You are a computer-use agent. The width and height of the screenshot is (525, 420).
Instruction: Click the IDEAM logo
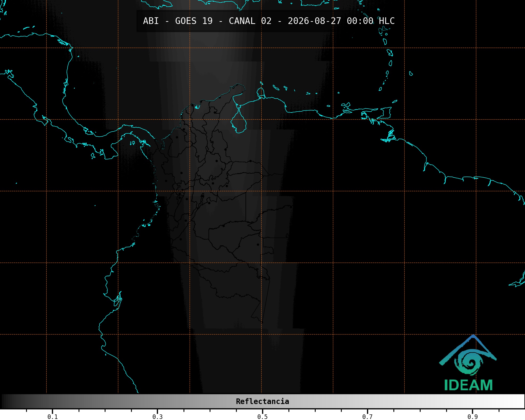coord(468,363)
